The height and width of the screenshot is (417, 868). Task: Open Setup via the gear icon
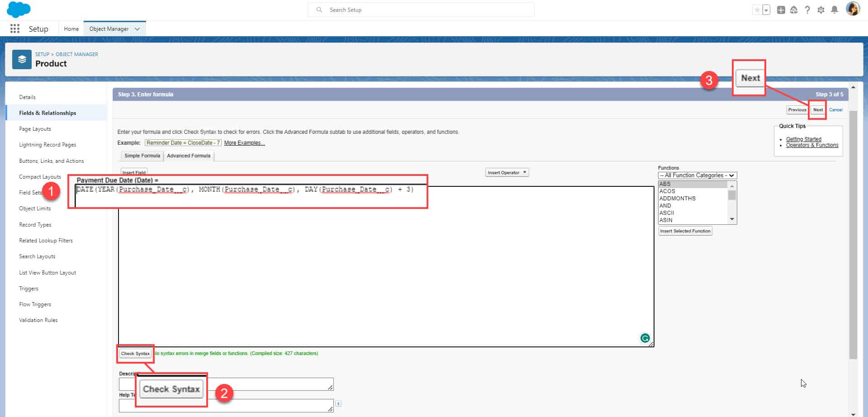821,9
